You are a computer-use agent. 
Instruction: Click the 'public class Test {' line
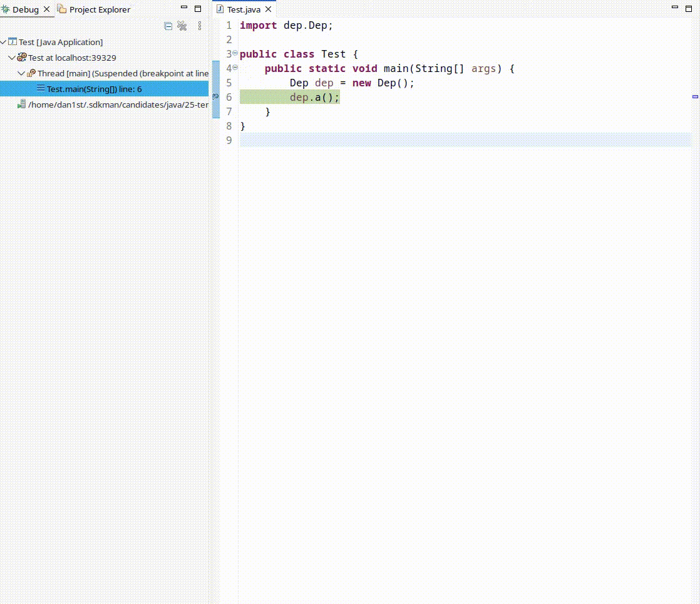pos(299,54)
